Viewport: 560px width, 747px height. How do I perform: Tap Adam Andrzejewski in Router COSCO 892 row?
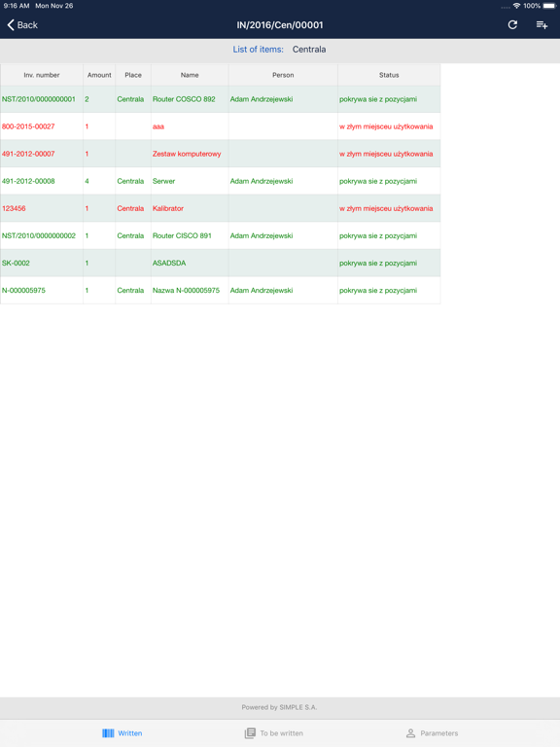[262, 99]
